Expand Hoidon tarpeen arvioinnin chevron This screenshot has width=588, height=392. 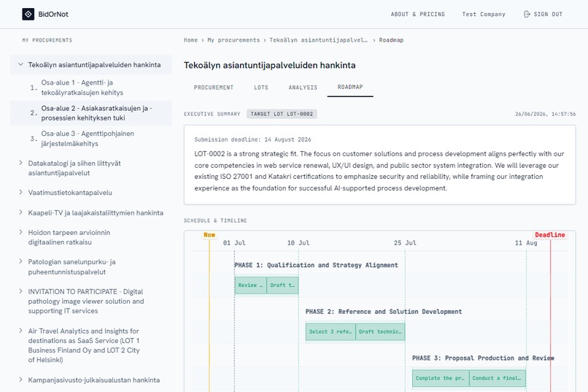click(x=20, y=232)
